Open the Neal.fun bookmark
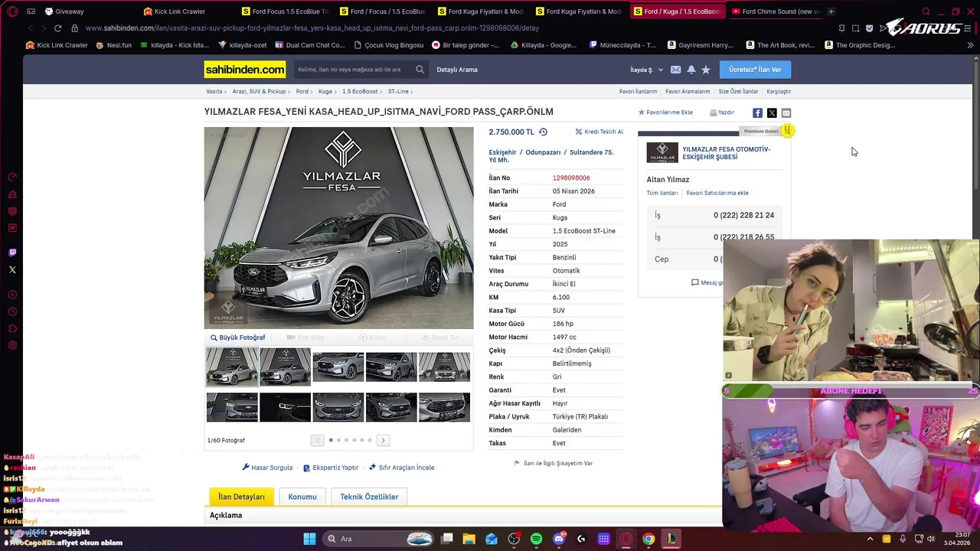This screenshot has height=551, width=980. pyautogui.click(x=113, y=45)
